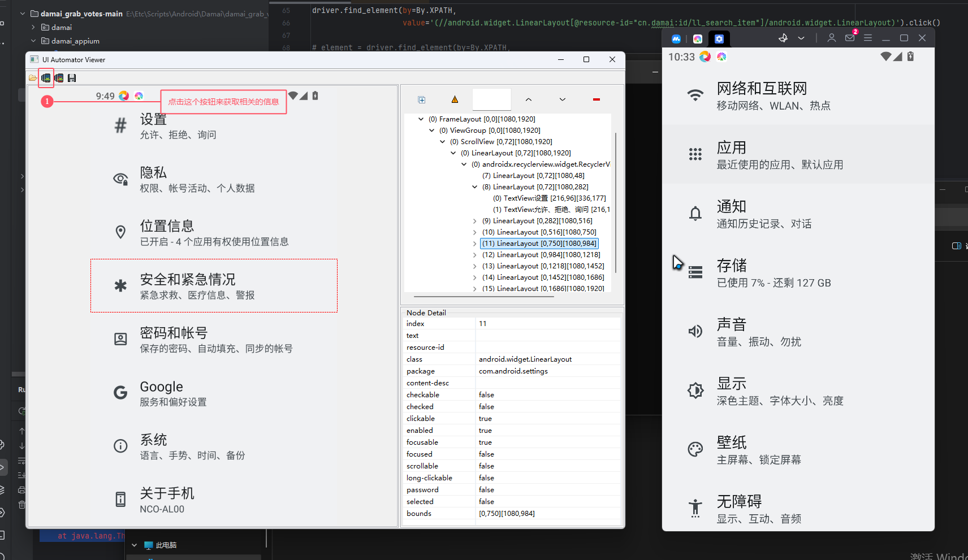This screenshot has height=560, width=968.
Task: Collapse the FrameLayout root node
Action: [421, 119]
